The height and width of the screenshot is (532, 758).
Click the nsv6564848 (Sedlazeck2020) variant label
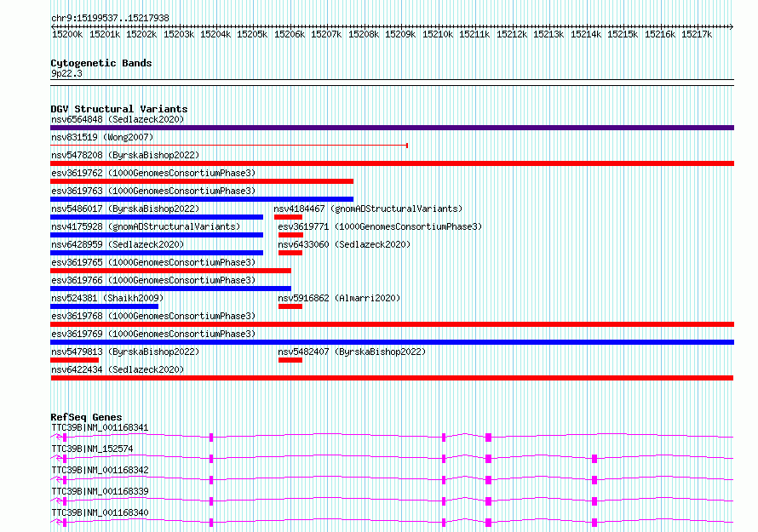118,119
